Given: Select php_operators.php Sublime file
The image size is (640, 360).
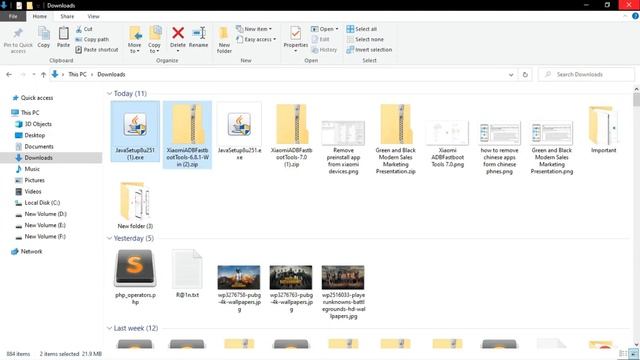Looking at the screenshot, I should click(135, 277).
